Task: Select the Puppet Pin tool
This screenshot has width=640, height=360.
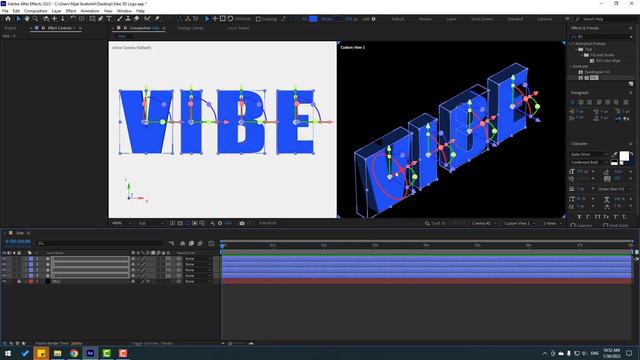Action: 157,19
